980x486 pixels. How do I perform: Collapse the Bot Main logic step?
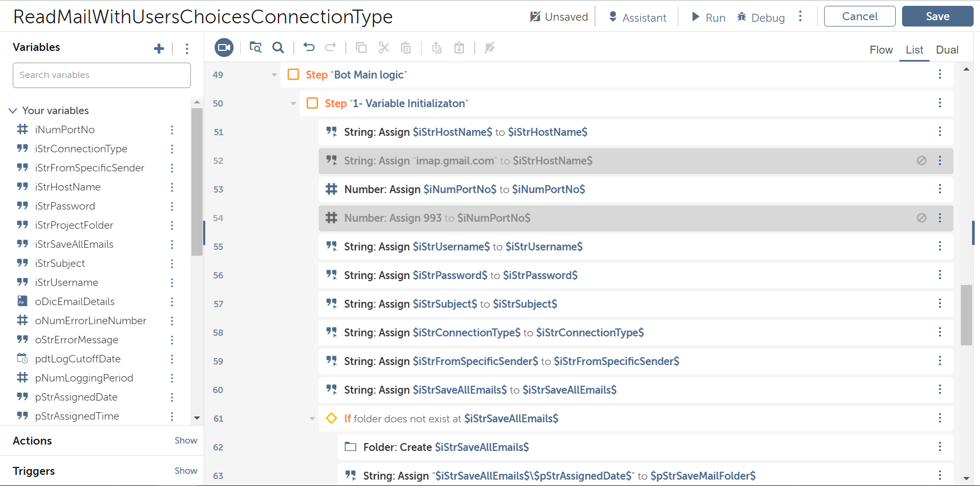click(x=274, y=75)
